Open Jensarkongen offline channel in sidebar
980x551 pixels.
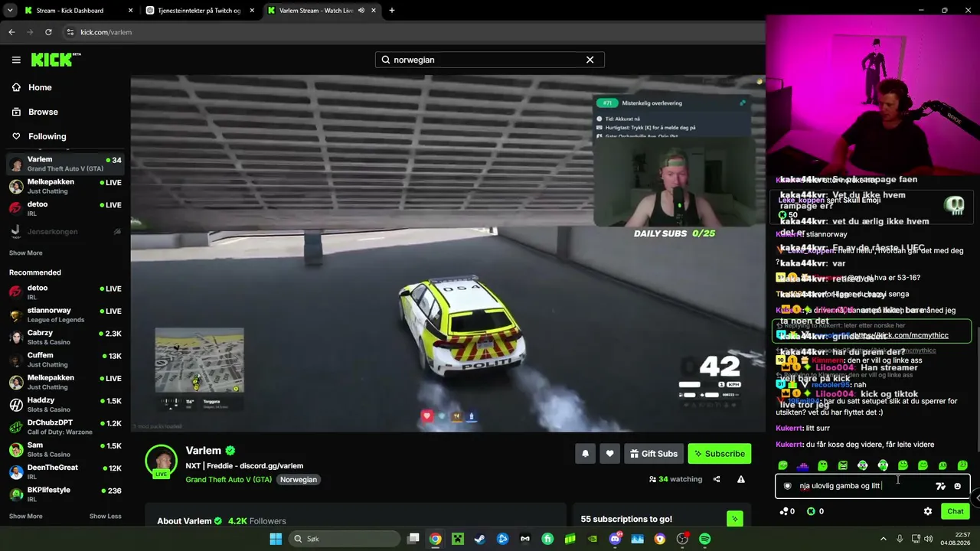pos(66,231)
